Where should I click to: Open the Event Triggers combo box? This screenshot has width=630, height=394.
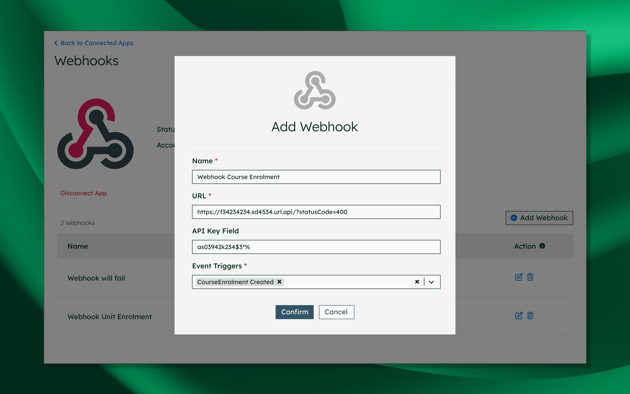tap(316, 282)
